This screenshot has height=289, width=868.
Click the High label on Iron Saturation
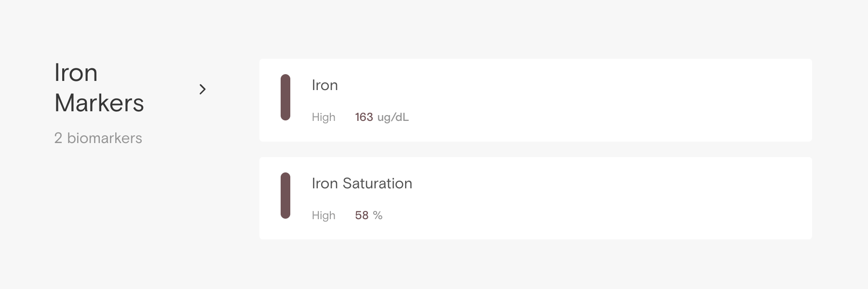click(323, 215)
